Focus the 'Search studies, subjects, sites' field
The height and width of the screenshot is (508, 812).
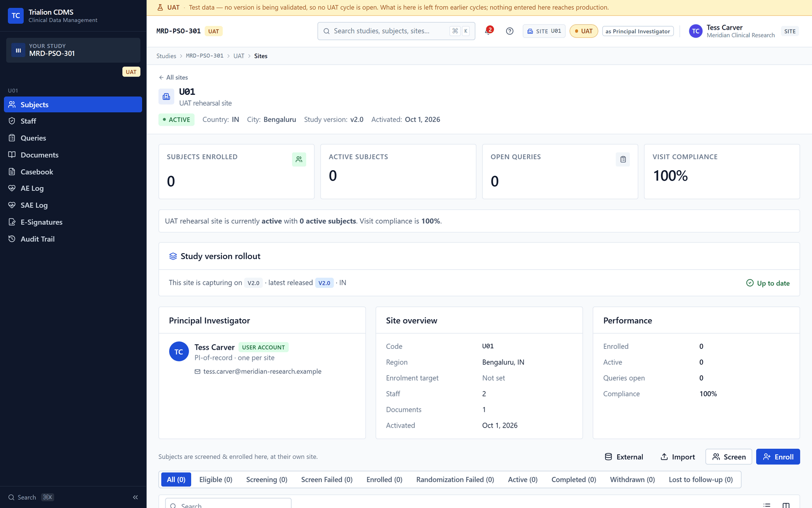pos(396,31)
